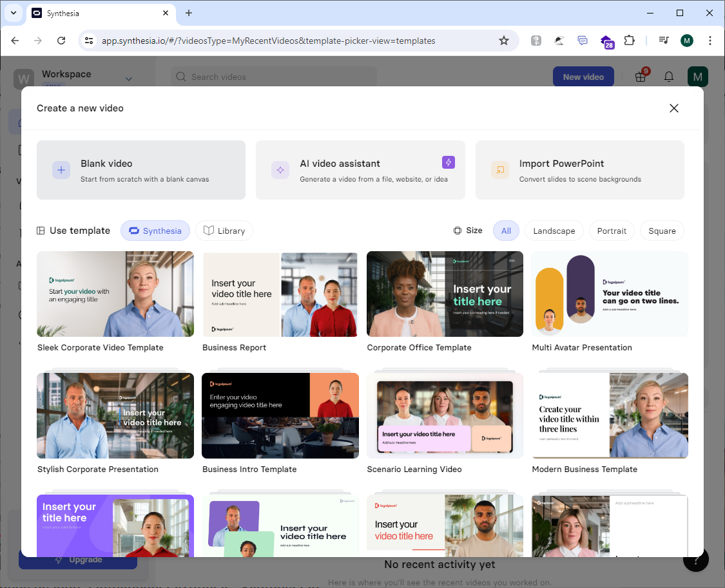Click the browser address bar URL
This screenshot has width=725, height=588.
268,41
